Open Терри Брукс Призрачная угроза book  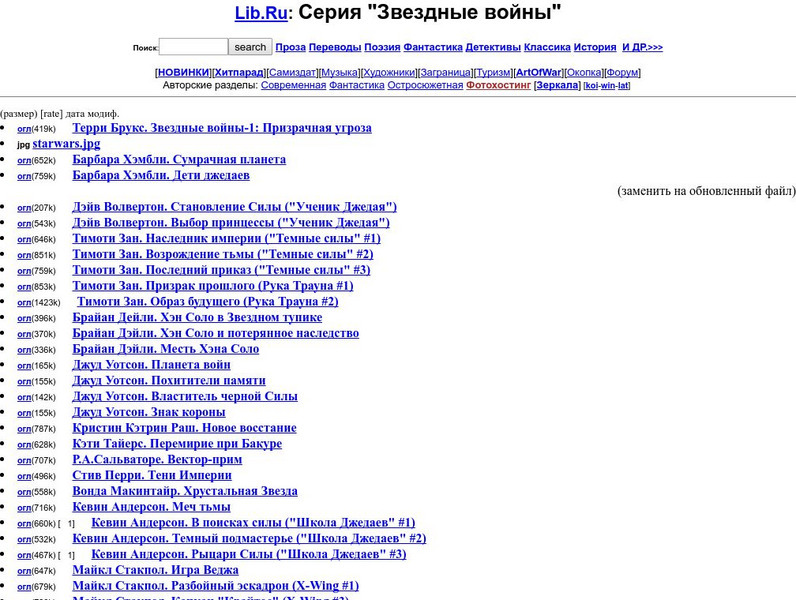[222, 128]
